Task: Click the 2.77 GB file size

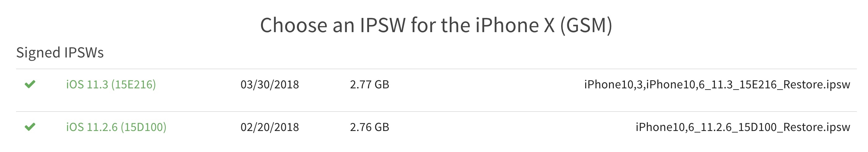Action: coord(369,84)
